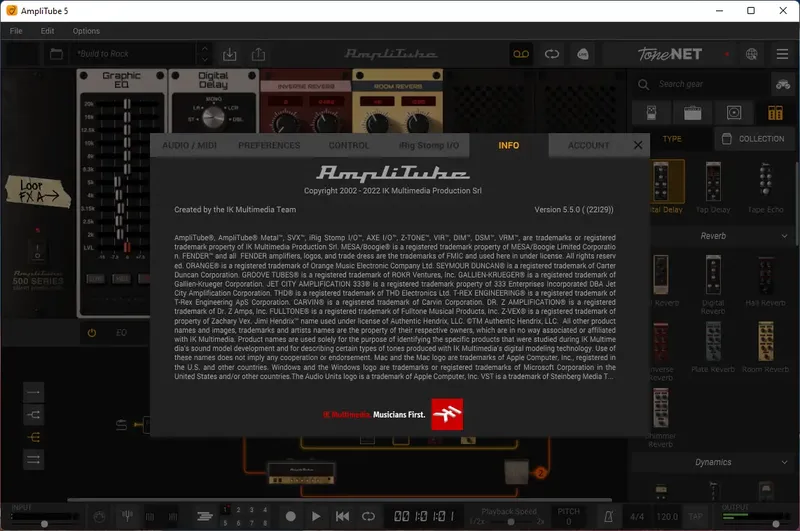Open the Edit menu
The width and height of the screenshot is (800, 531).
[x=47, y=31]
